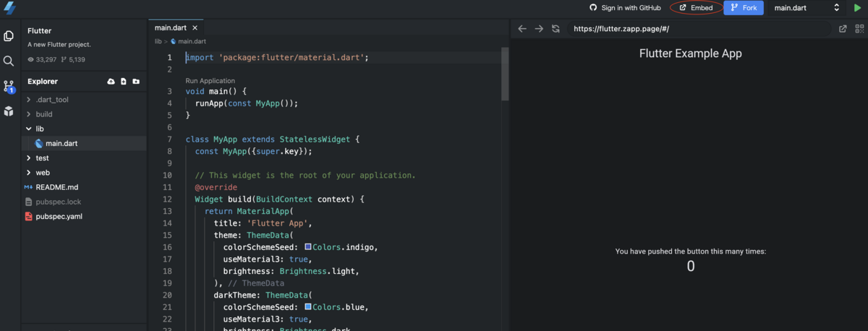The width and height of the screenshot is (868, 331).
Task: Click the lib breadcrumb
Action: coord(158,42)
